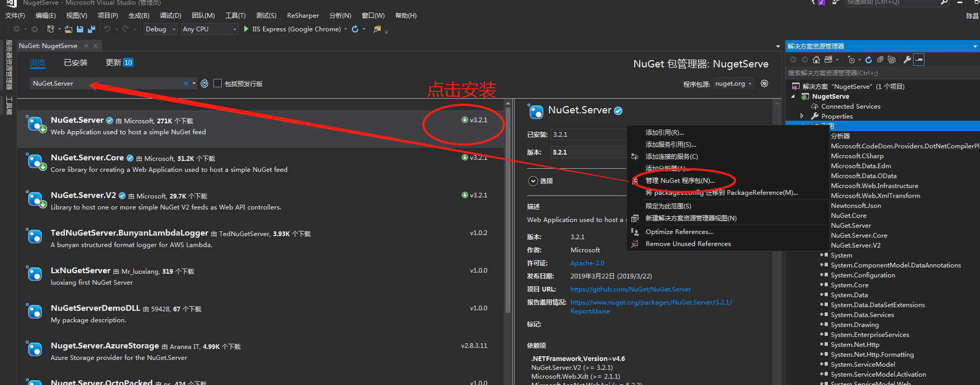Select 添加引用(R)... in context menu
This screenshot has width=980, height=385.
[x=665, y=133]
